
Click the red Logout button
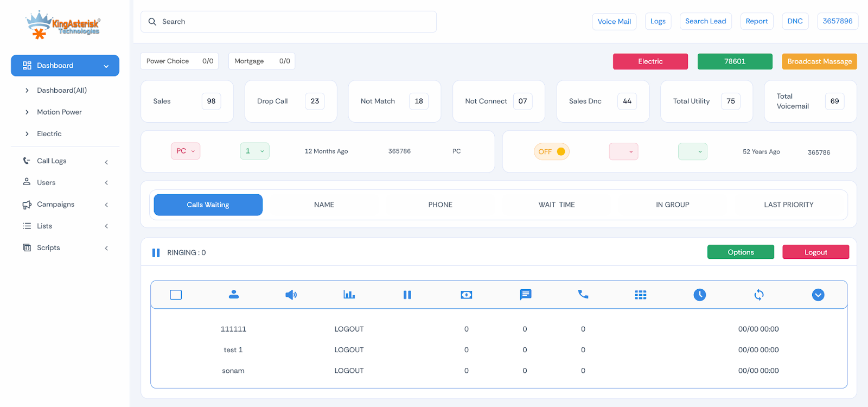(x=816, y=252)
